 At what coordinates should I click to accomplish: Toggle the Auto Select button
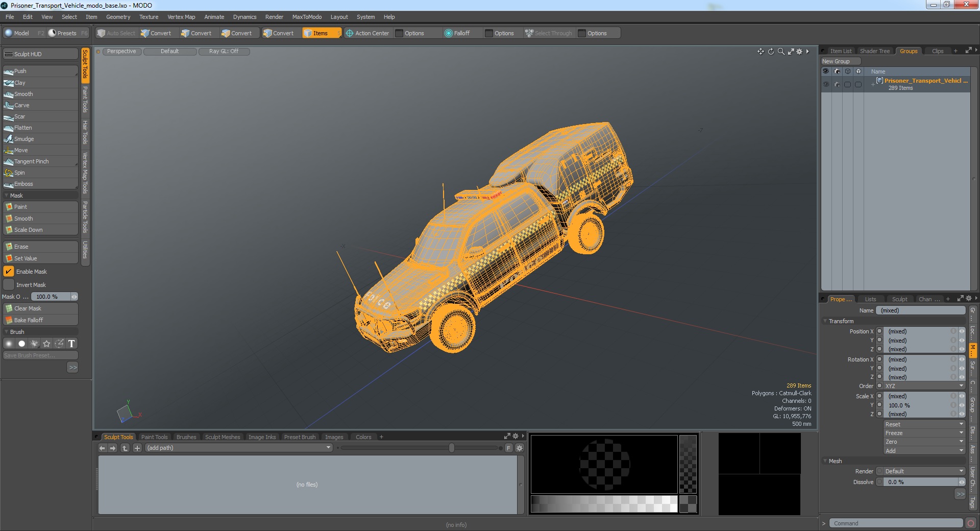click(116, 33)
